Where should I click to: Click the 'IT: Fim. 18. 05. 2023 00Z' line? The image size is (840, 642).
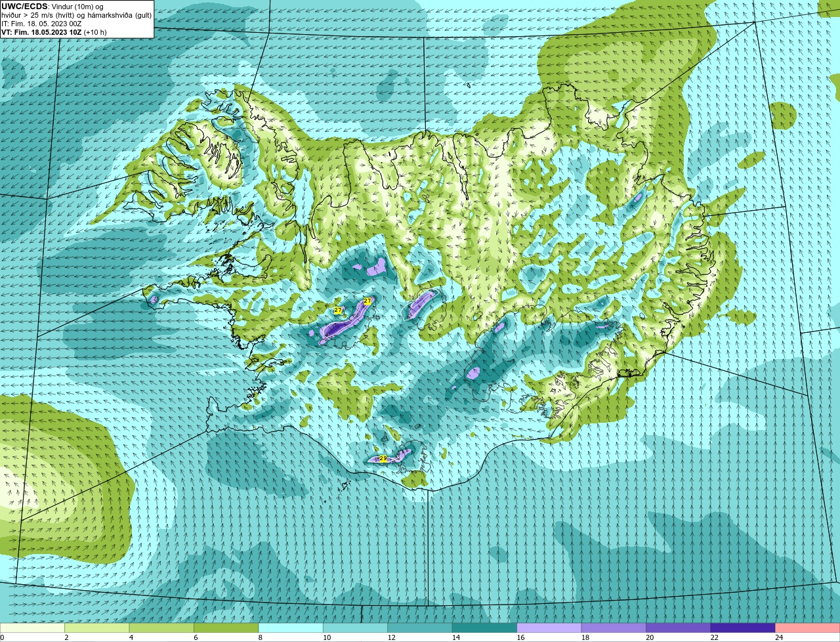pyautogui.click(x=41, y=24)
